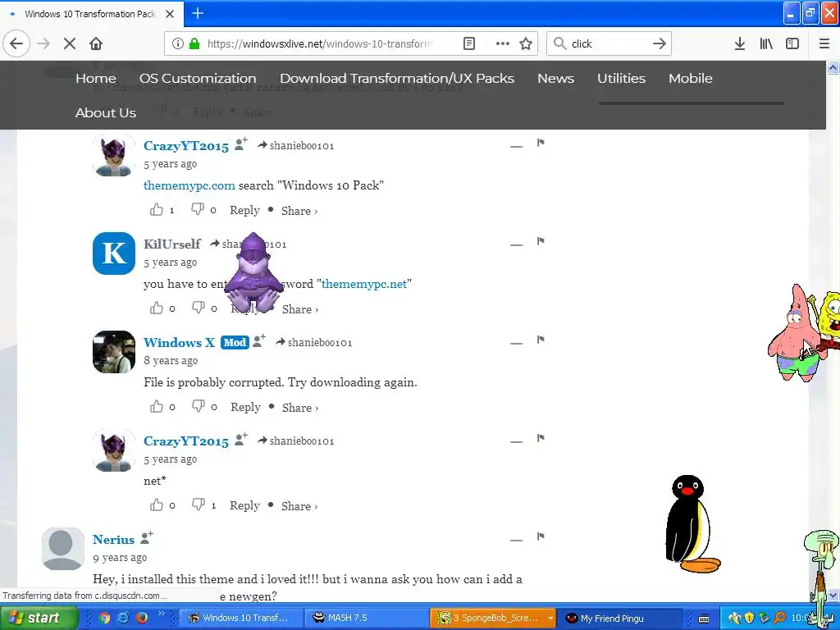Open the thememypc.net link
The width and height of the screenshot is (840, 630).
pos(364,284)
